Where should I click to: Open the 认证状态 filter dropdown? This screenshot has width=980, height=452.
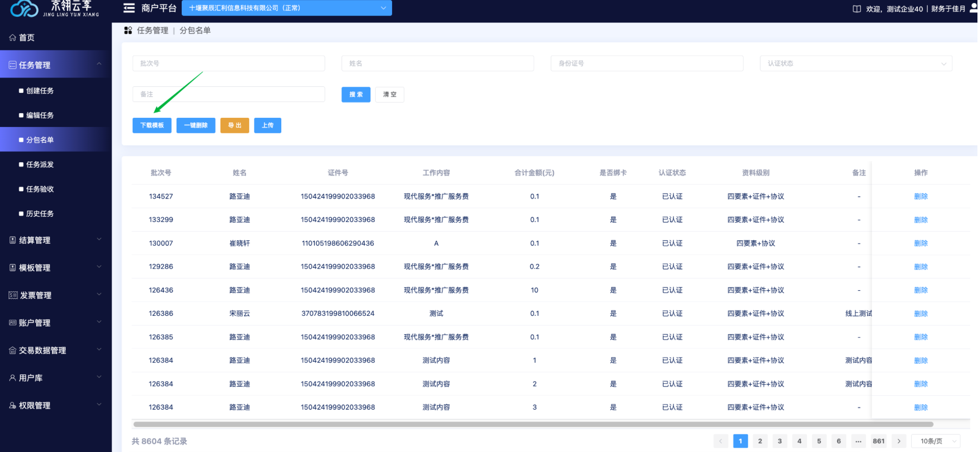[855, 64]
